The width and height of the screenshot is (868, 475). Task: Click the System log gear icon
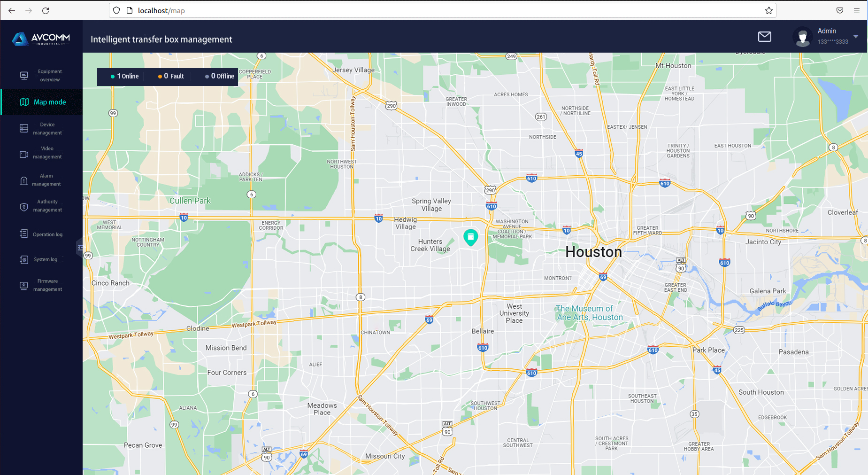(24, 259)
